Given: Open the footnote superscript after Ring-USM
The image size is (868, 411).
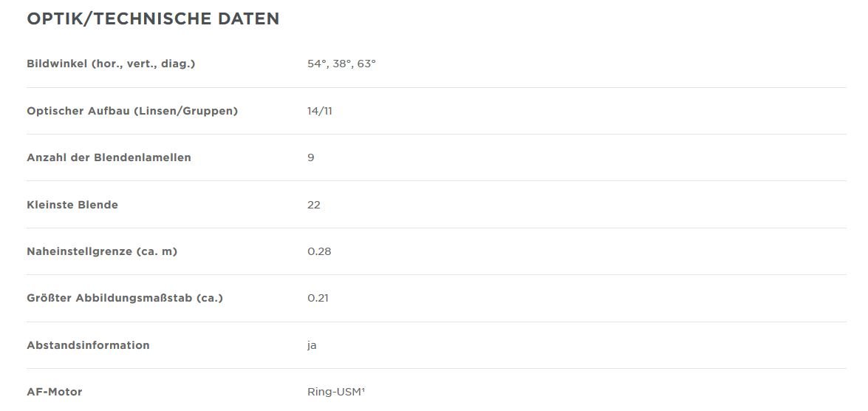Looking at the screenshot, I should click(x=363, y=389).
